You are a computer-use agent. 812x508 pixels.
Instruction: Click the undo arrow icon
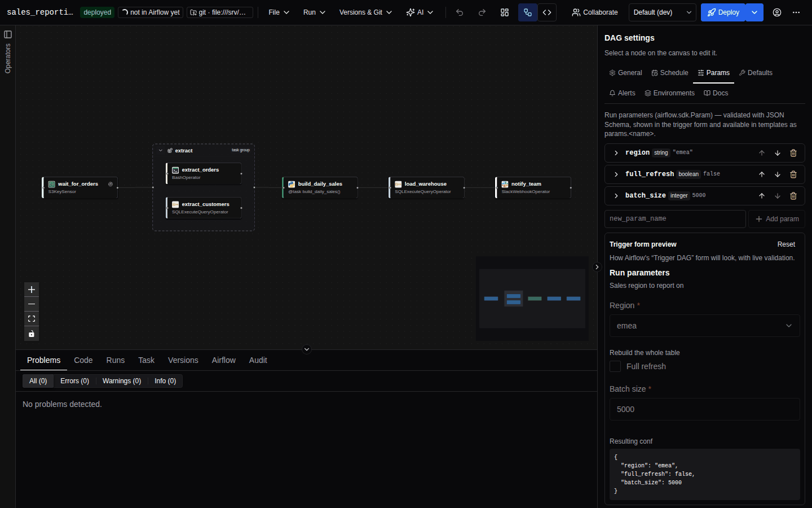pyautogui.click(x=460, y=12)
